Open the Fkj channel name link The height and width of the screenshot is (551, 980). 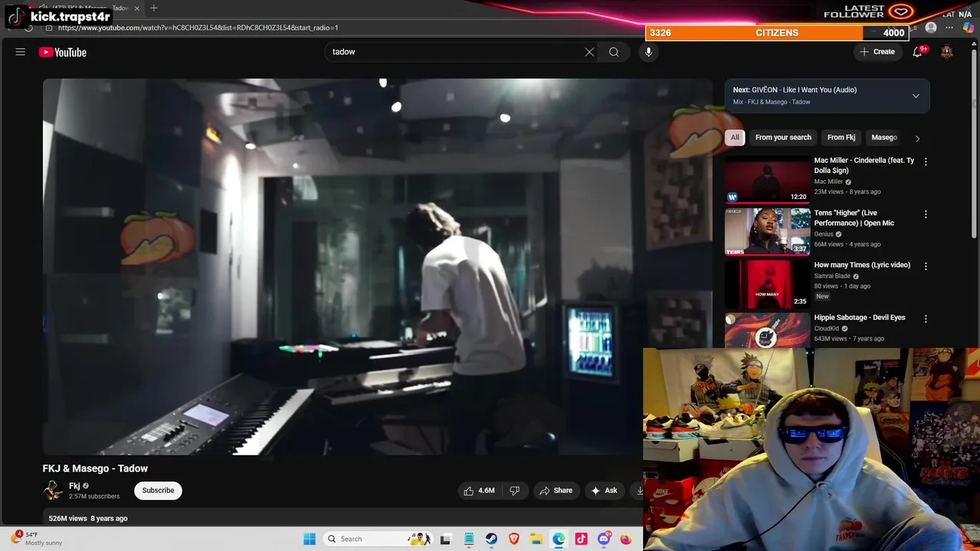[74, 486]
